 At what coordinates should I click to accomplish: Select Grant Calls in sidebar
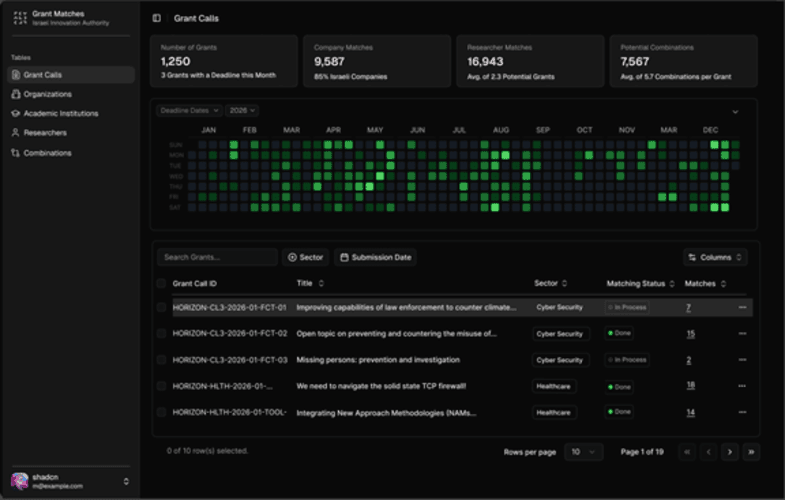point(71,75)
